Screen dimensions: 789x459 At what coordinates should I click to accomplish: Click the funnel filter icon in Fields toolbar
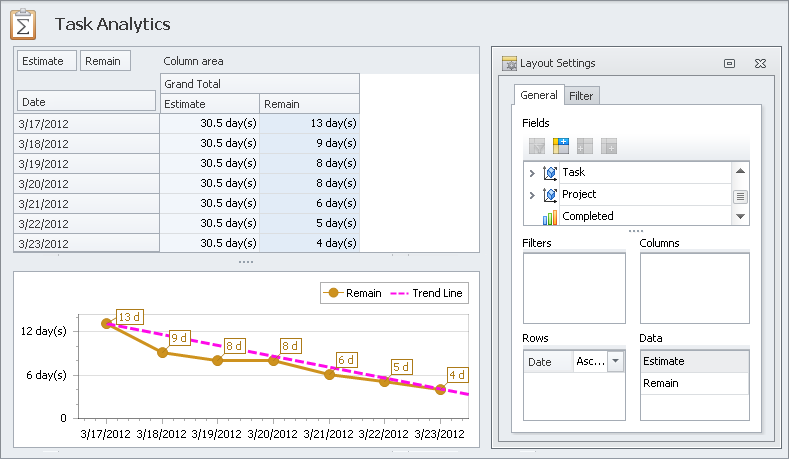coord(536,146)
